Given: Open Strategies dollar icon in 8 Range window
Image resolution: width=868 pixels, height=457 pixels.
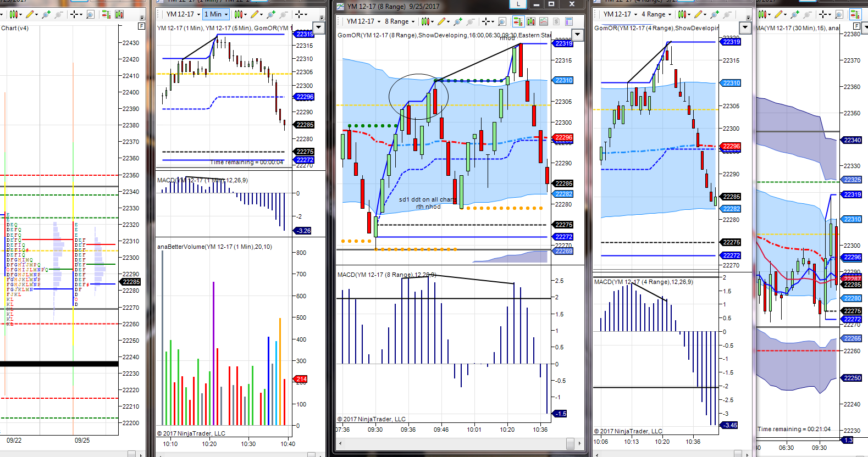Looking at the screenshot, I should [556, 21].
